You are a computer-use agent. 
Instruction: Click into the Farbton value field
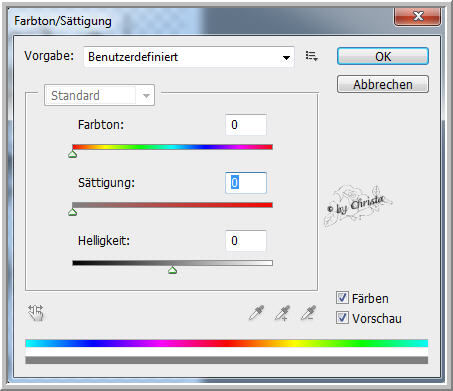pos(246,125)
